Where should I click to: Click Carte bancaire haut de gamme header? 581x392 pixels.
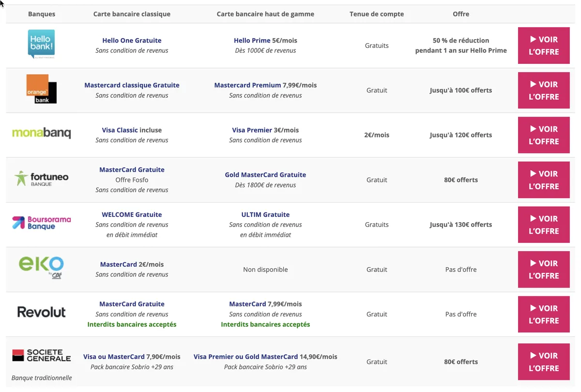[265, 14]
